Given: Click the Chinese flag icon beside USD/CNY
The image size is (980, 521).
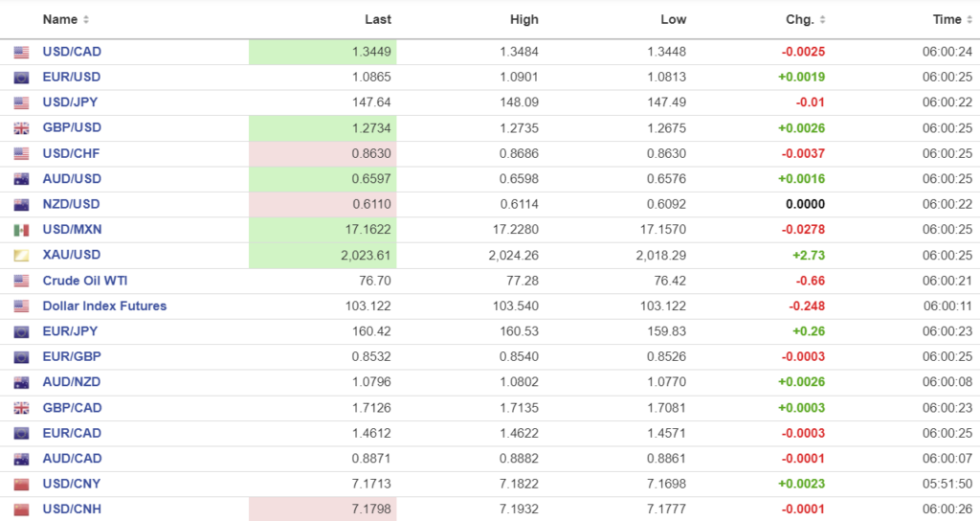Looking at the screenshot, I should pyautogui.click(x=21, y=484).
